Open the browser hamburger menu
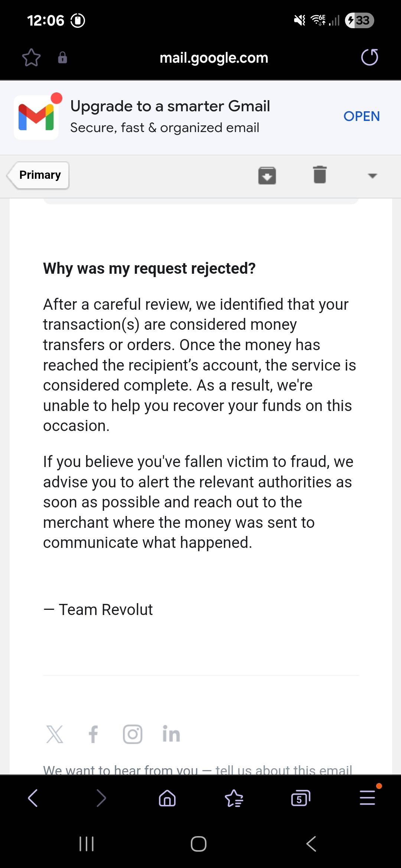This screenshot has height=868, width=401. (367, 798)
